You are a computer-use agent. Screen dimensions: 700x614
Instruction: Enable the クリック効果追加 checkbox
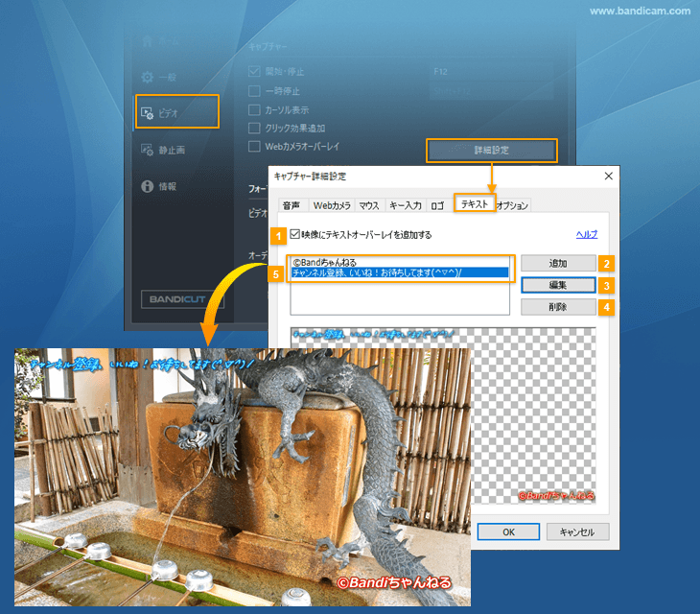pyautogui.click(x=254, y=128)
